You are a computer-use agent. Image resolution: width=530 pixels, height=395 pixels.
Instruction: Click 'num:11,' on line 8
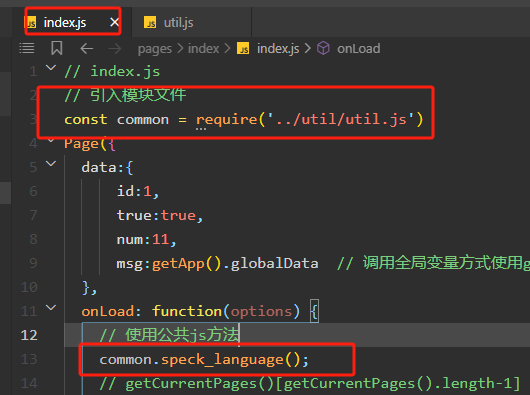[146, 240]
